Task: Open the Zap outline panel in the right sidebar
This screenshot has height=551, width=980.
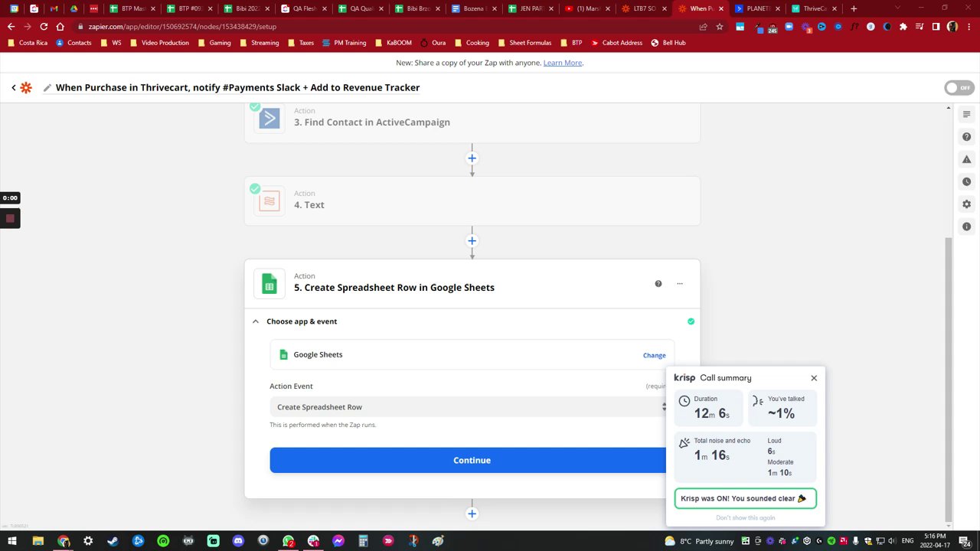Action: click(966, 115)
